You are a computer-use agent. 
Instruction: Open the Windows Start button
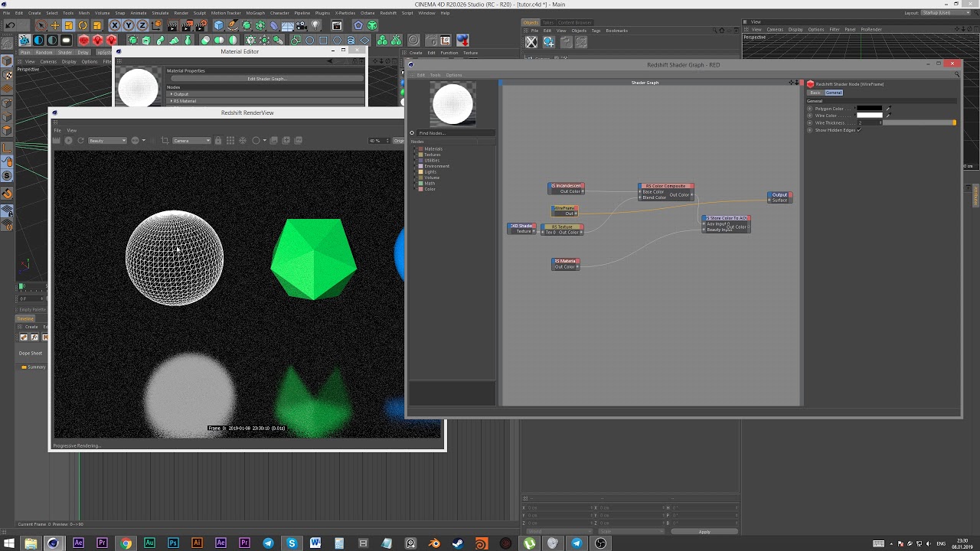pyautogui.click(x=9, y=543)
